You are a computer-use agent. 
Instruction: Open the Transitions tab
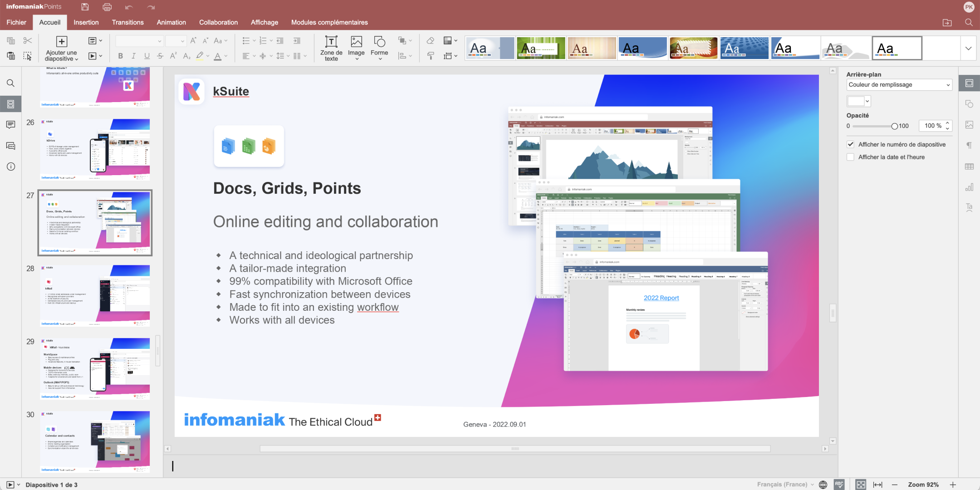pyautogui.click(x=127, y=22)
